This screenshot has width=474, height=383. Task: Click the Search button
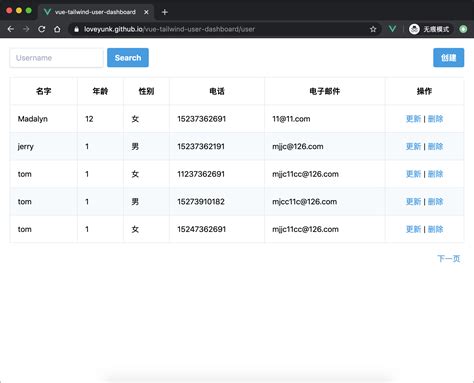tap(128, 58)
